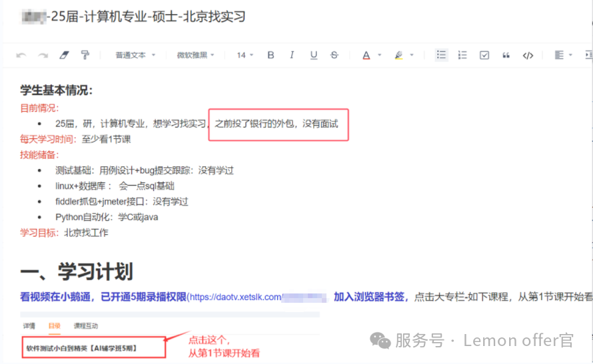Open the 普通文本 paragraph style dropdown
The height and width of the screenshot is (364, 593).
(135, 55)
